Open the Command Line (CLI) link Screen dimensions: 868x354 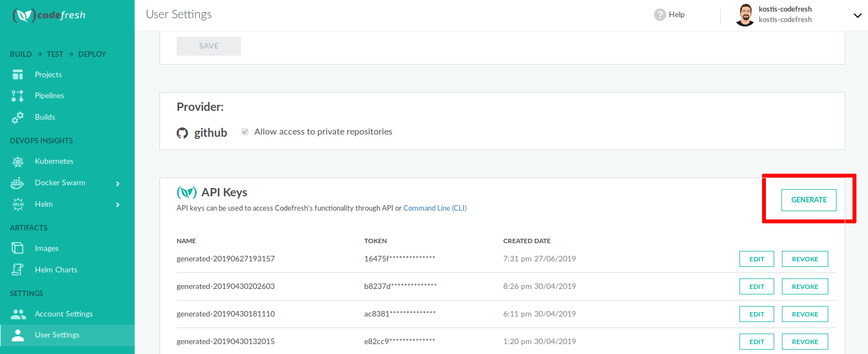click(435, 208)
